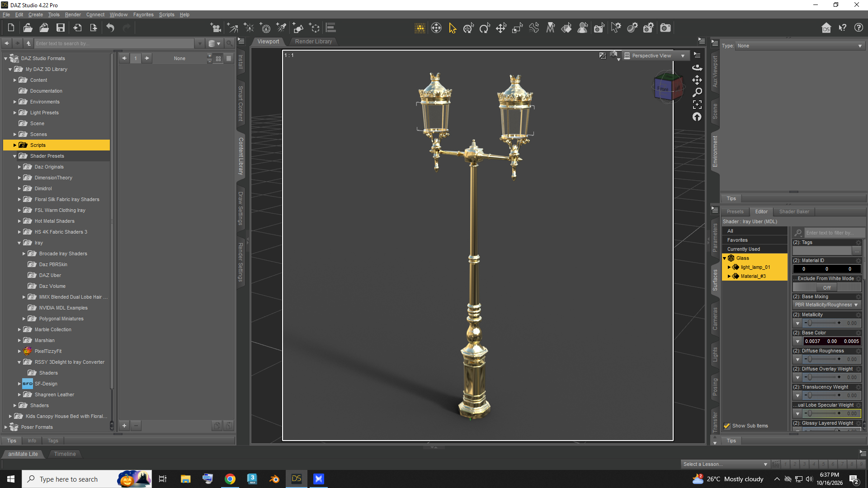Create a new point light from toolbar
Image resolution: width=868 pixels, height=488 pixels.
(x=249, y=28)
